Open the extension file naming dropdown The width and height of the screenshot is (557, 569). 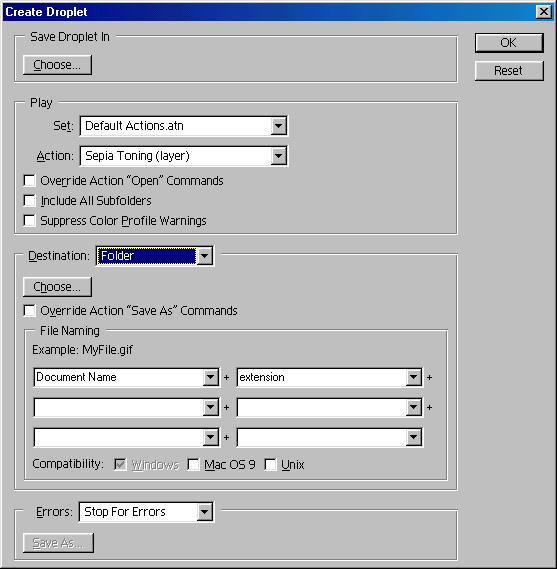[x=329, y=377]
